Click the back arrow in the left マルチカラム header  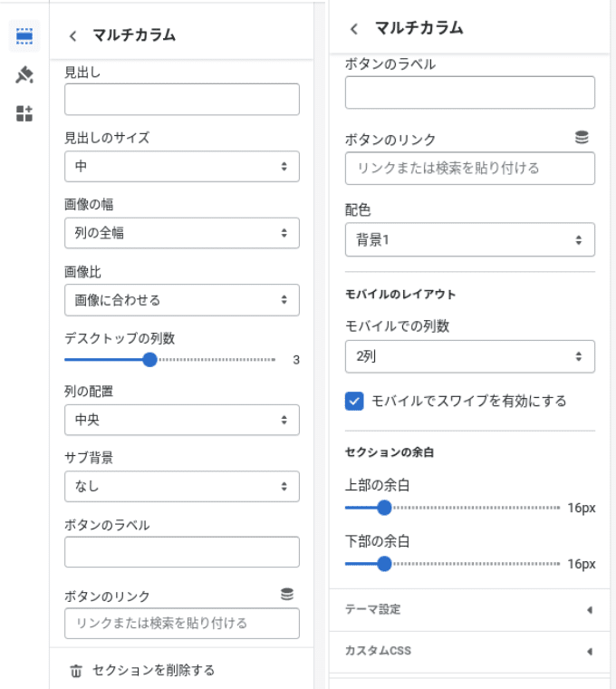[x=72, y=36]
